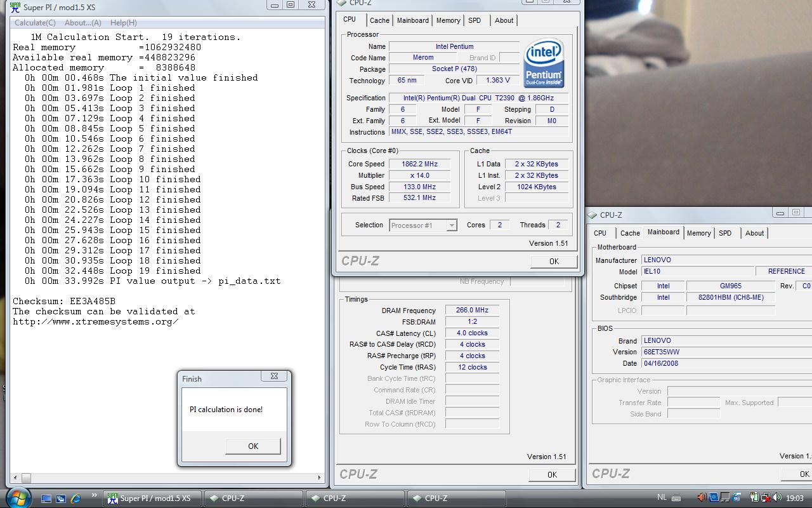The height and width of the screenshot is (508, 812).
Task: Click the Intel Pentium logo in CPU-Z
Action: (544, 64)
